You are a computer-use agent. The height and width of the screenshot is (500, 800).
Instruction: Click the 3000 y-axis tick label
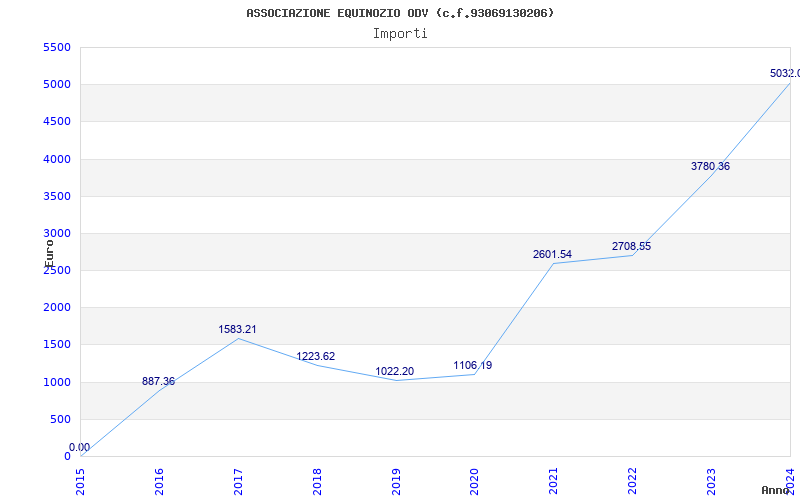coord(57,234)
